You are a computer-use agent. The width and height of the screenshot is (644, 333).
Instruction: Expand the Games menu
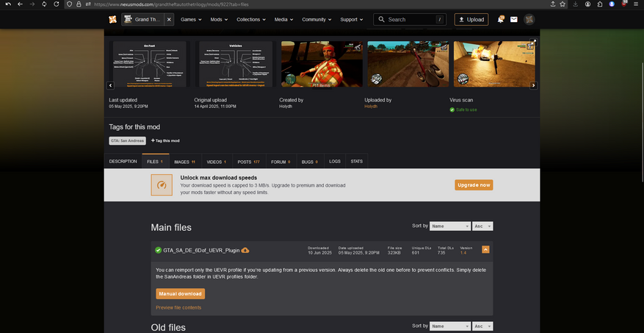pyautogui.click(x=191, y=19)
